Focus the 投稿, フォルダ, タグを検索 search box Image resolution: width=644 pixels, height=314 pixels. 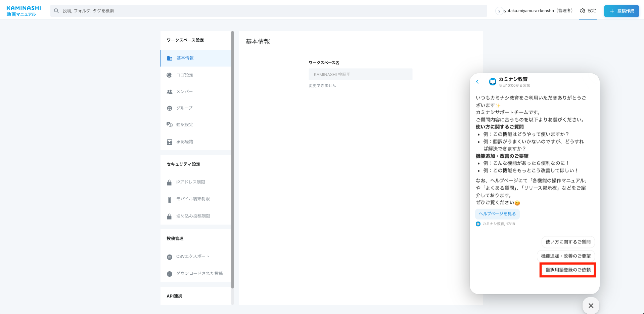pyautogui.click(x=269, y=11)
